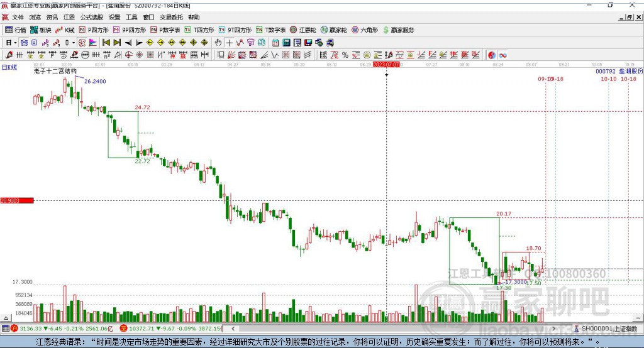The width and height of the screenshot is (644, 348).
Task: Click the 20.17 price level label
Action: tap(504, 214)
